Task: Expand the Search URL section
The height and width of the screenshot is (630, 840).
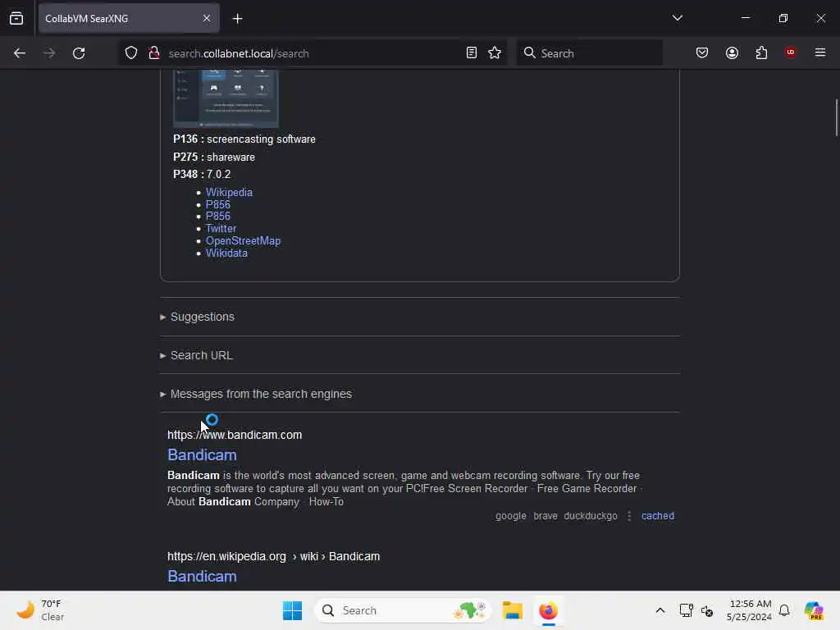Action: 196,356
